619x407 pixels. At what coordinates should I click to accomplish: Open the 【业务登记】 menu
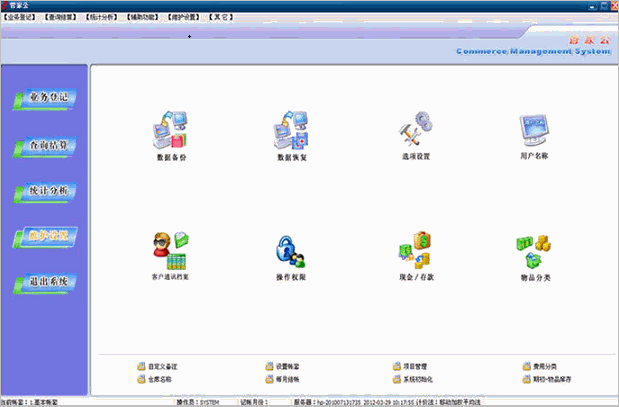(19, 17)
